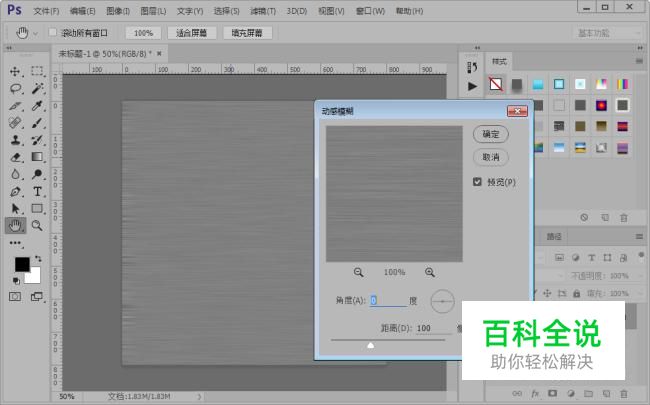650x405 pixels.
Task: Open the History panel icon
Action: (x=472, y=67)
